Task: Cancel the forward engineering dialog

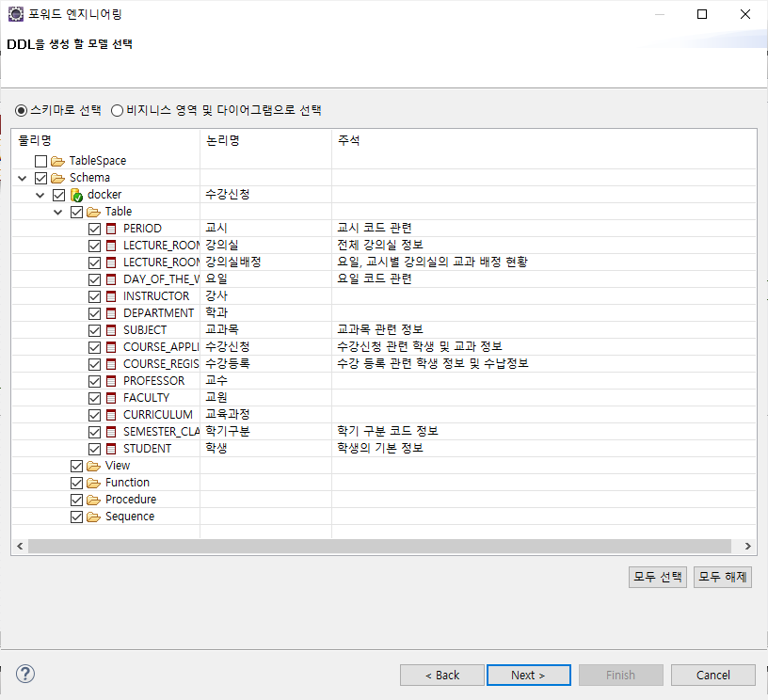Action: click(713, 675)
